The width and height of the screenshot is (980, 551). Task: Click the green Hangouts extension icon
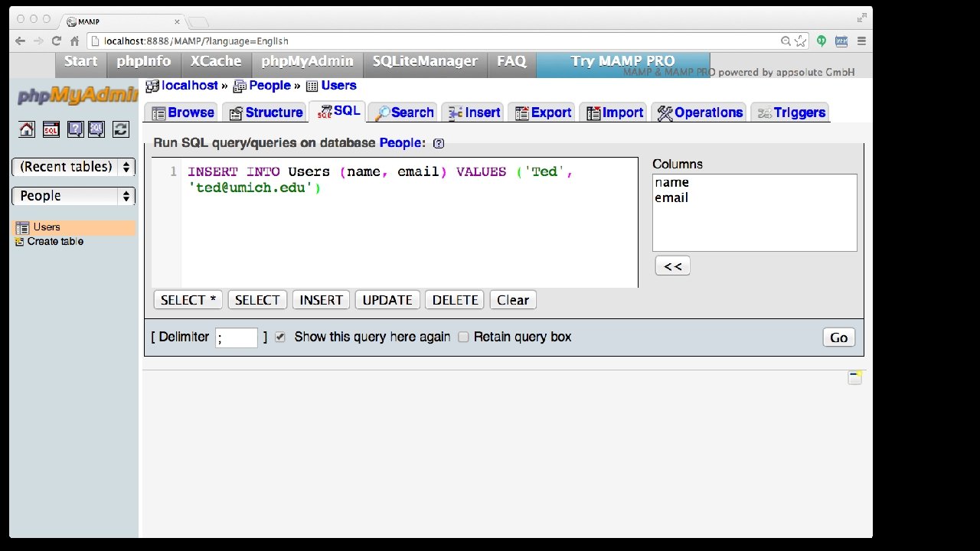[822, 41]
